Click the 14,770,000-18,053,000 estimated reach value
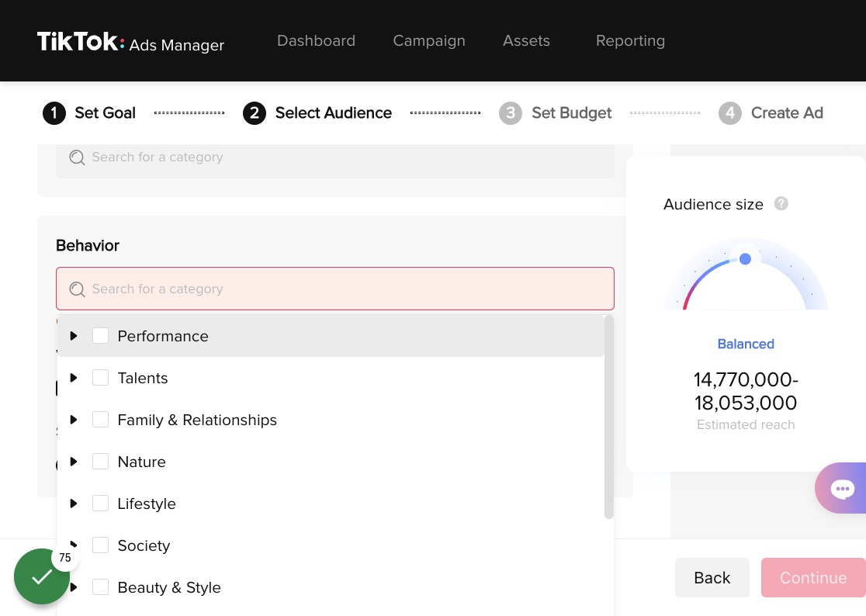Screen dimensions: 866x616 pyautogui.click(x=746, y=391)
